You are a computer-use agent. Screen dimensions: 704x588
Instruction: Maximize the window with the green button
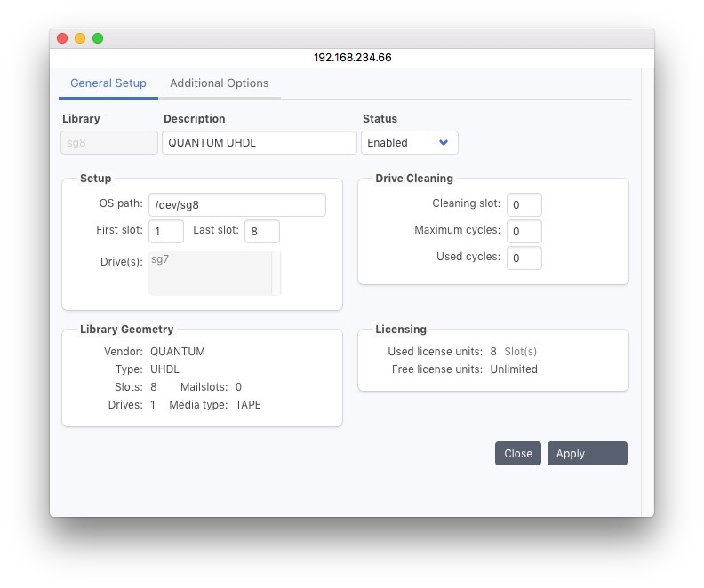pyautogui.click(x=98, y=38)
